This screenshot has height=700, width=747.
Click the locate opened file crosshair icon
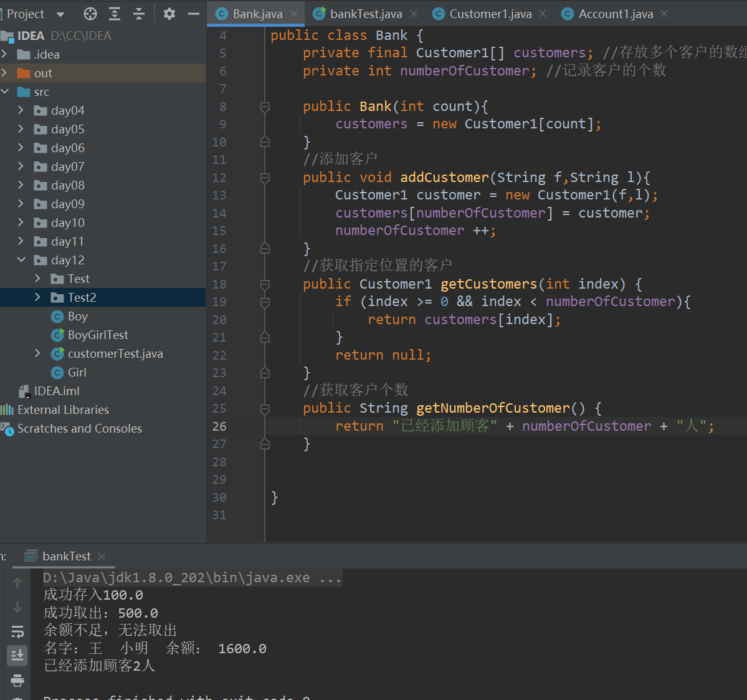(90, 14)
